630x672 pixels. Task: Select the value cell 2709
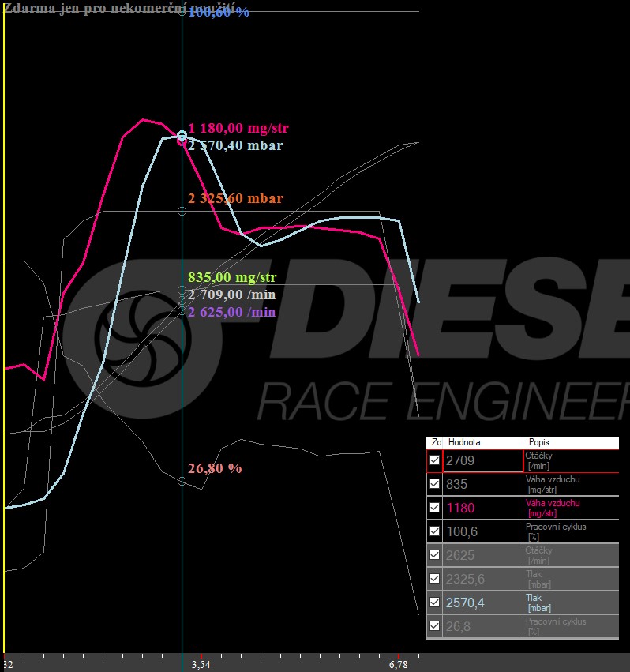(482, 460)
